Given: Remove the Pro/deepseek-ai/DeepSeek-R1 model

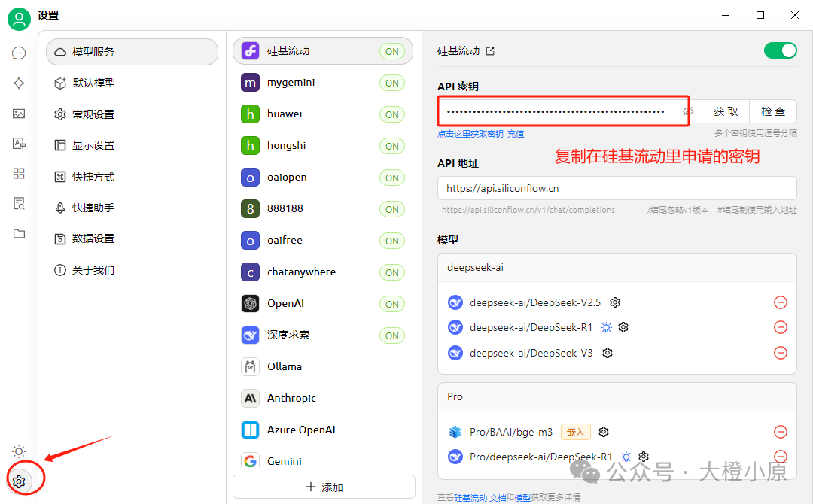Looking at the screenshot, I should click(781, 457).
